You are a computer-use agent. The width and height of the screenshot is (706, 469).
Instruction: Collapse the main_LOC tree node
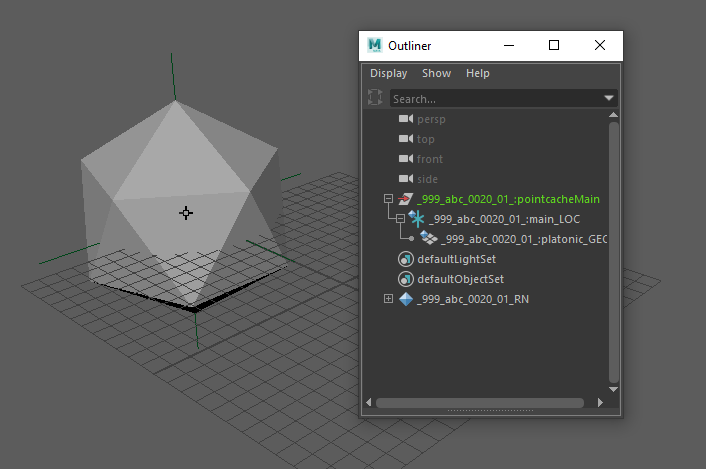400,219
